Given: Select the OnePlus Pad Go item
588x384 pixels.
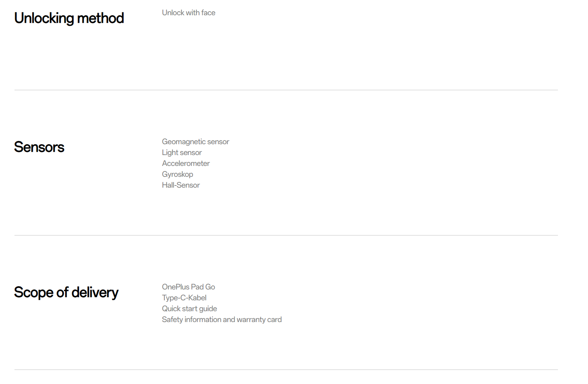Looking at the screenshot, I should (188, 287).
